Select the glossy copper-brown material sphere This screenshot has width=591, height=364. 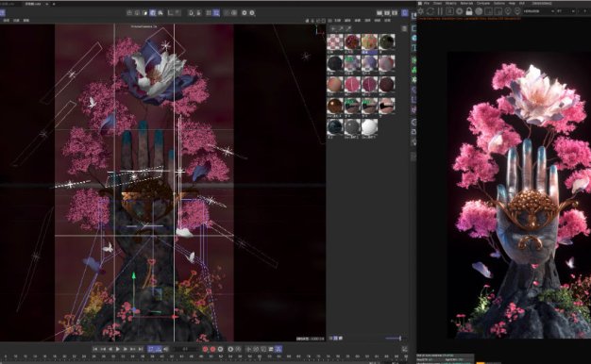(x=335, y=107)
